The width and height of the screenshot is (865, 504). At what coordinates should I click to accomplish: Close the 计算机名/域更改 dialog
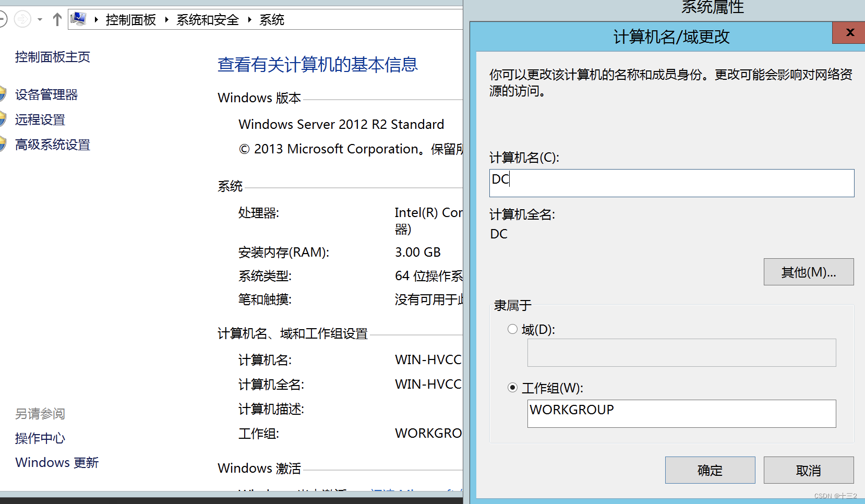pyautogui.click(x=849, y=32)
